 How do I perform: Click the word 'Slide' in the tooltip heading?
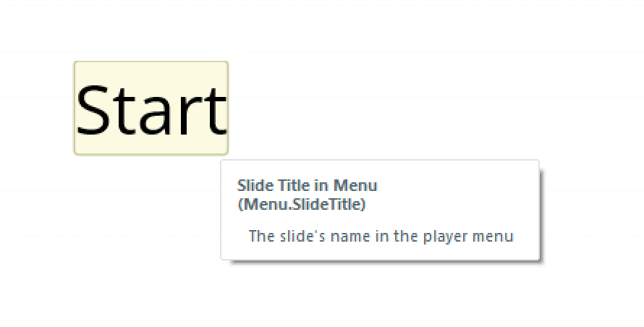pyautogui.click(x=253, y=186)
